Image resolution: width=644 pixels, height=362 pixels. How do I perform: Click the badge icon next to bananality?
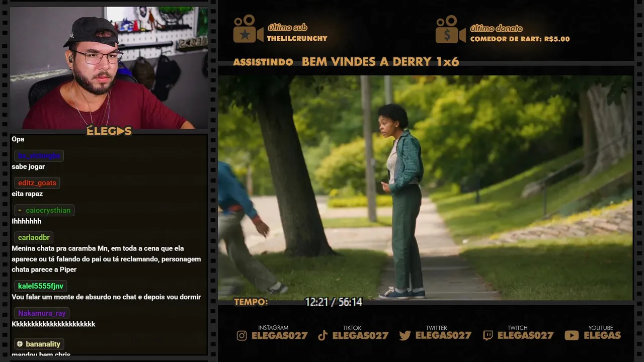click(20, 344)
